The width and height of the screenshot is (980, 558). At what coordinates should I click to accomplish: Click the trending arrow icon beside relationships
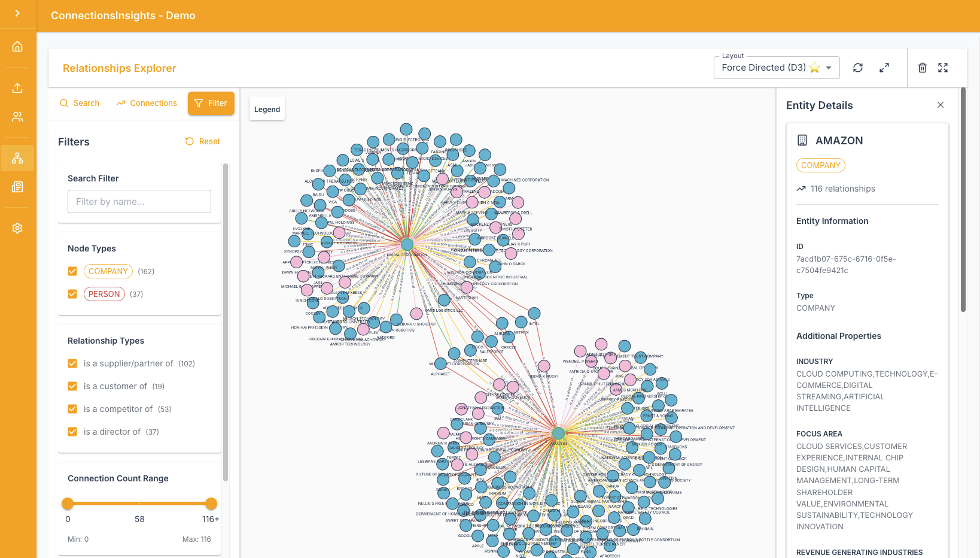(801, 189)
